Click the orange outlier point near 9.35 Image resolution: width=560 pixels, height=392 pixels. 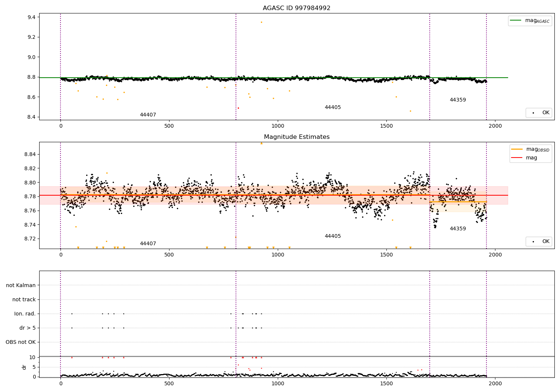coord(261,22)
